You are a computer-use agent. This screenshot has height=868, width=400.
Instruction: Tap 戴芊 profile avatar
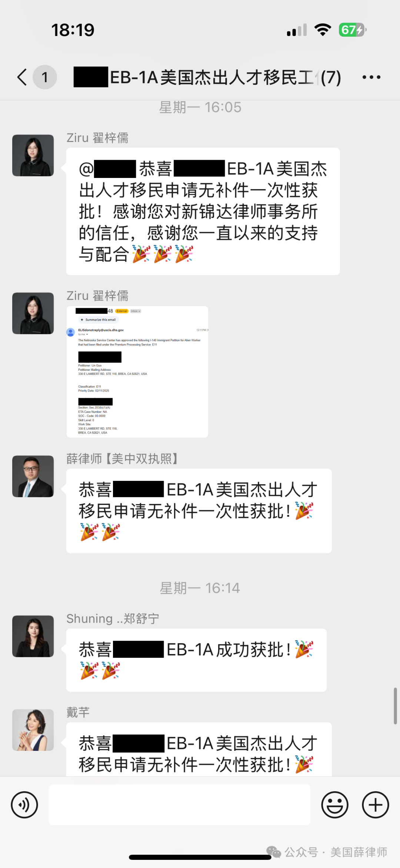point(33,730)
